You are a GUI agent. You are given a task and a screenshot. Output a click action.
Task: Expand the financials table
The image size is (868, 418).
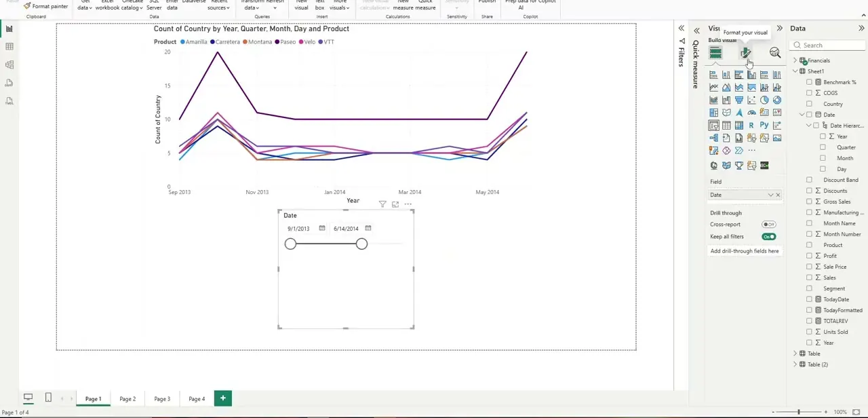[795, 60]
